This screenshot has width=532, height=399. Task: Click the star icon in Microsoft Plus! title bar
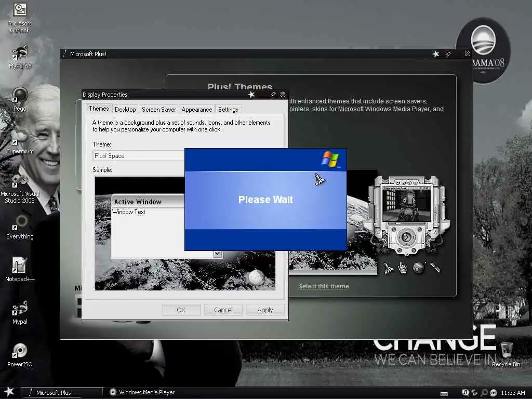(x=436, y=54)
